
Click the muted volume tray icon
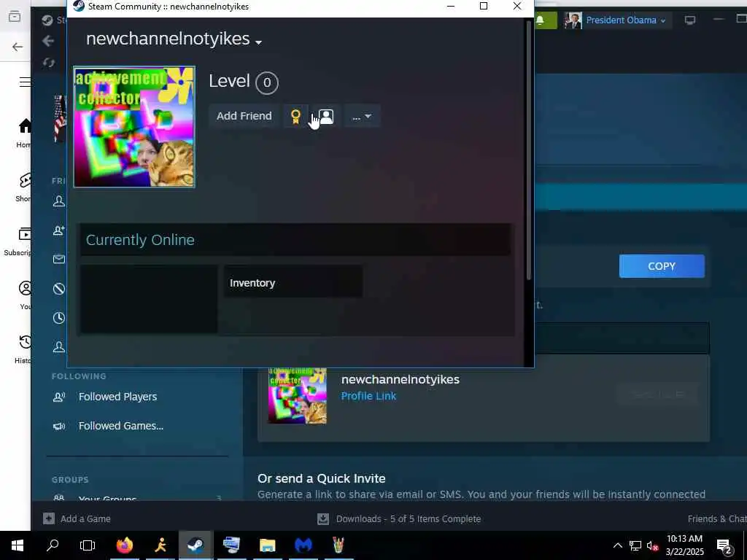(653, 545)
